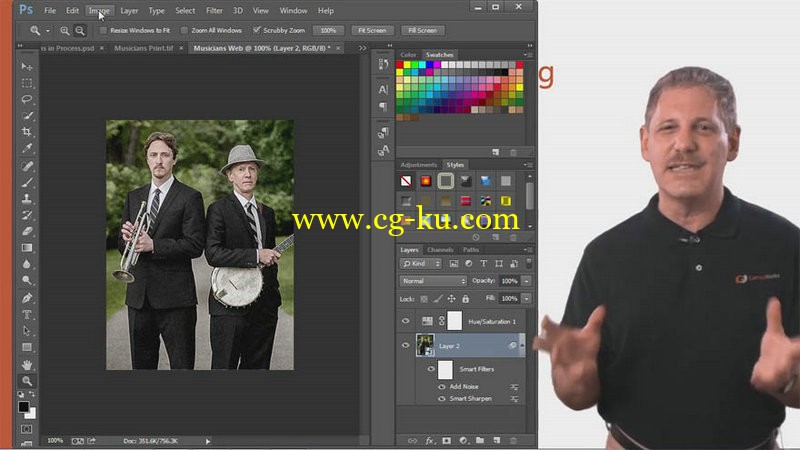
Task: Select the Gradient tool
Action: click(27, 247)
